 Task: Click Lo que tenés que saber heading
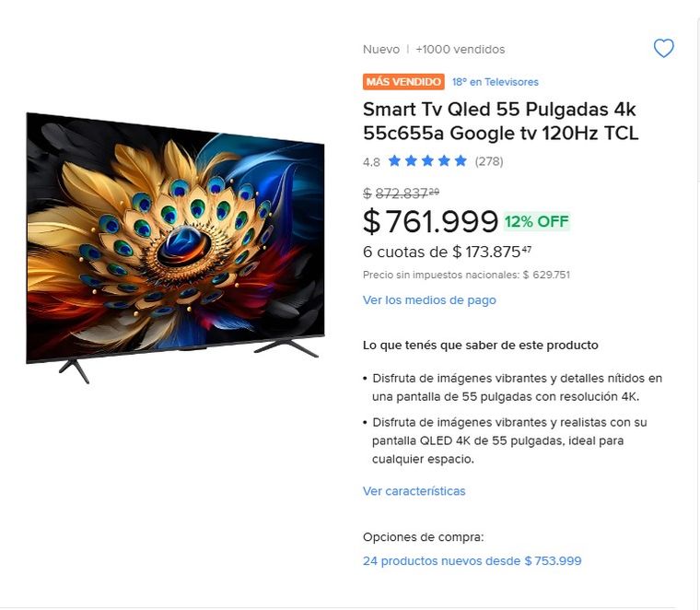coord(481,346)
